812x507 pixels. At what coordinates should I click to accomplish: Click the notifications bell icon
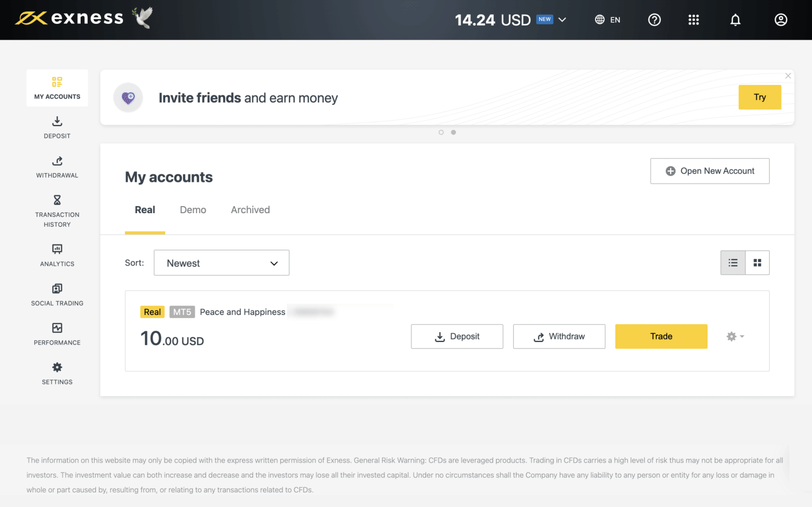coord(735,20)
